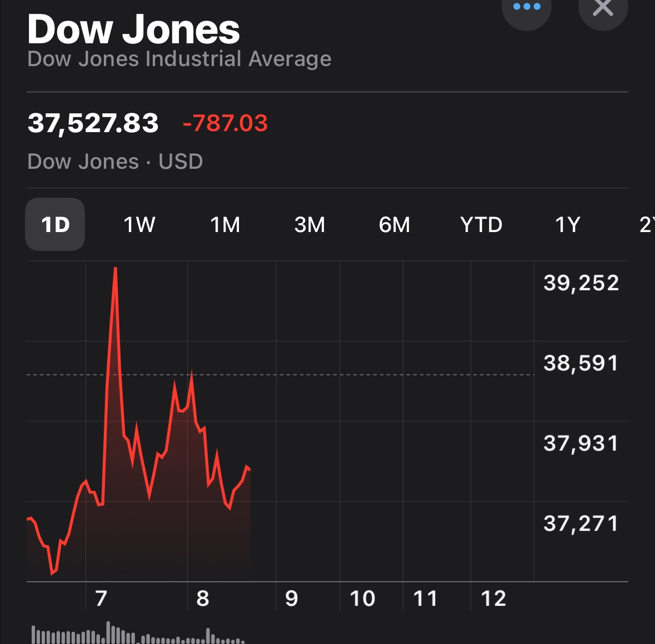The image size is (655, 644).
Task: Tap the end of the red price line
Action: (x=249, y=470)
